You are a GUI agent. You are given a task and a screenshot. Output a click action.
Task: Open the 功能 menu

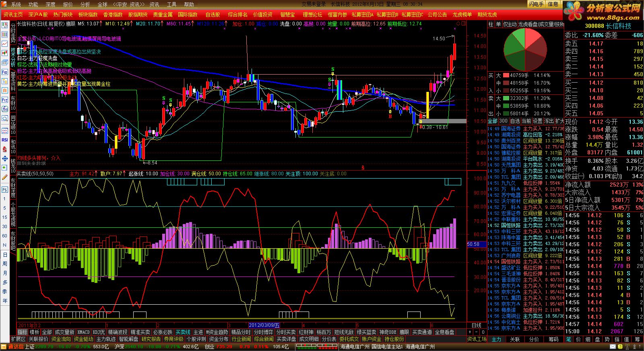[33, 4]
